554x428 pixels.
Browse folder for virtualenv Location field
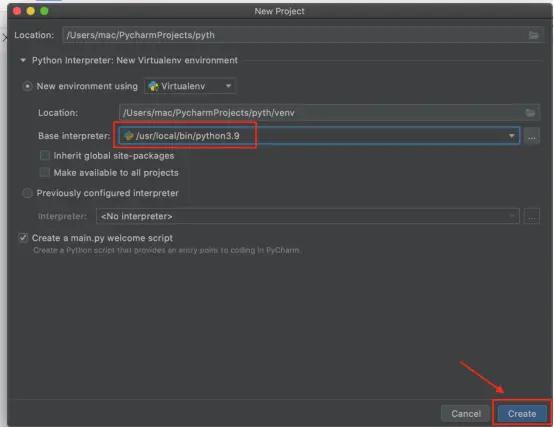530,113
